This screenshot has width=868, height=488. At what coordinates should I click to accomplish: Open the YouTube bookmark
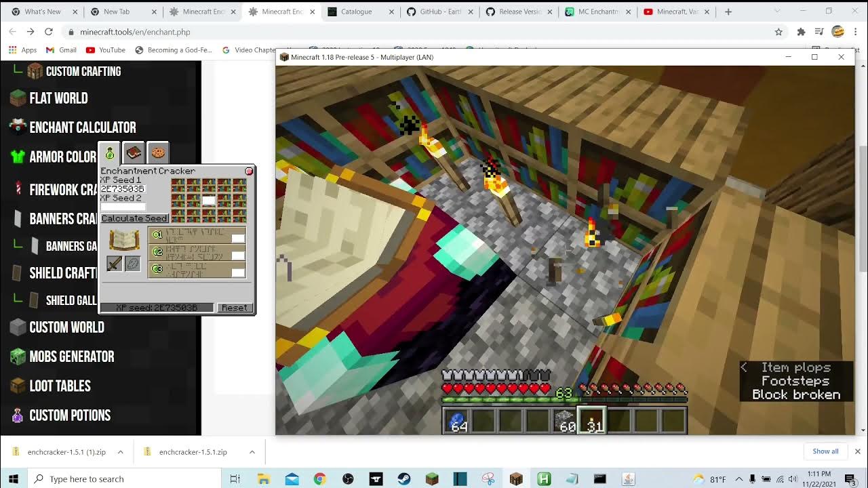pos(106,49)
